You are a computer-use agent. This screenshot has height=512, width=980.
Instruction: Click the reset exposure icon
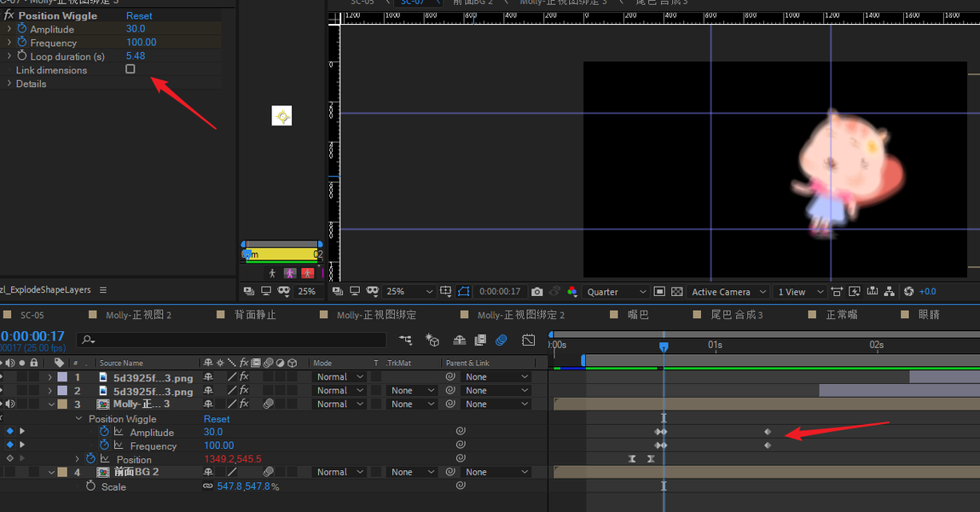908,291
